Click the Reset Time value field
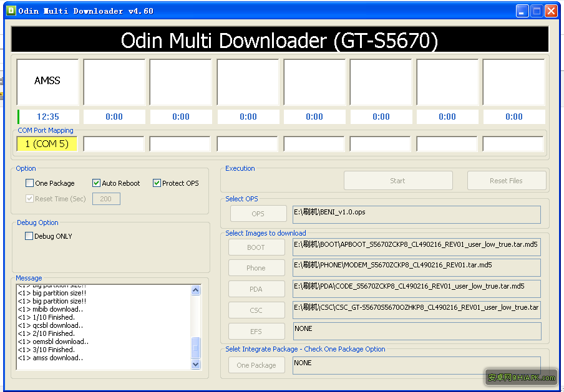The image size is (564, 392). [x=106, y=199]
